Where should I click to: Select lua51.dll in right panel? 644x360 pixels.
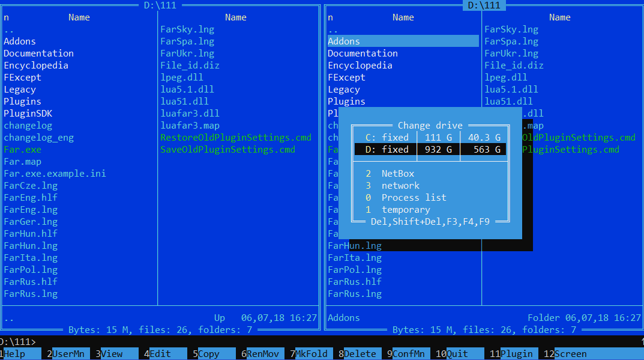point(508,102)
